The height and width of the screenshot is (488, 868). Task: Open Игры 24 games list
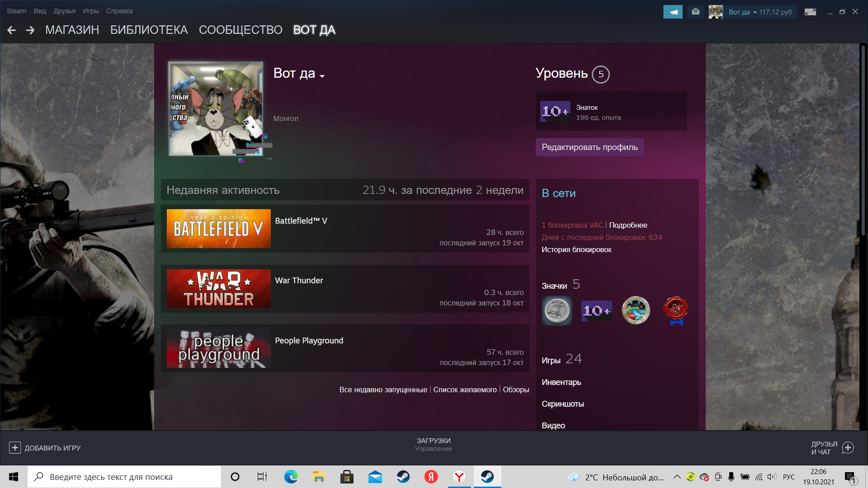click(x=561, y=359)
